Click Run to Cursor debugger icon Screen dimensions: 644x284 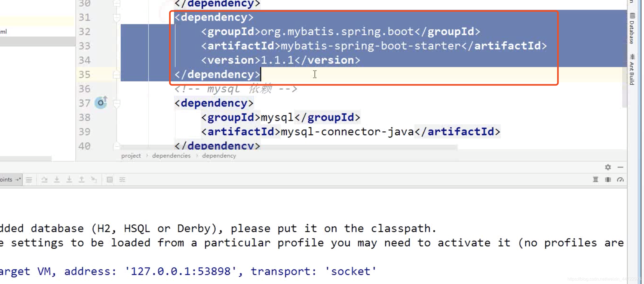tap(94, 180)
